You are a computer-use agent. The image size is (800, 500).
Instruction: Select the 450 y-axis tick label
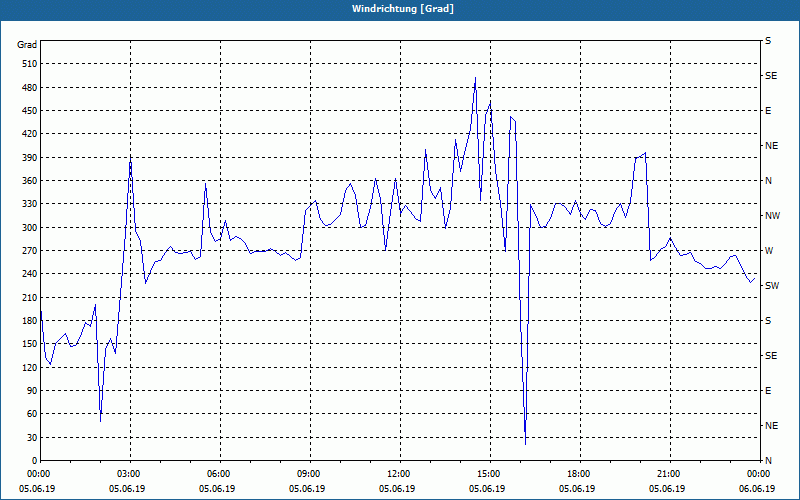tap(30, 111)
